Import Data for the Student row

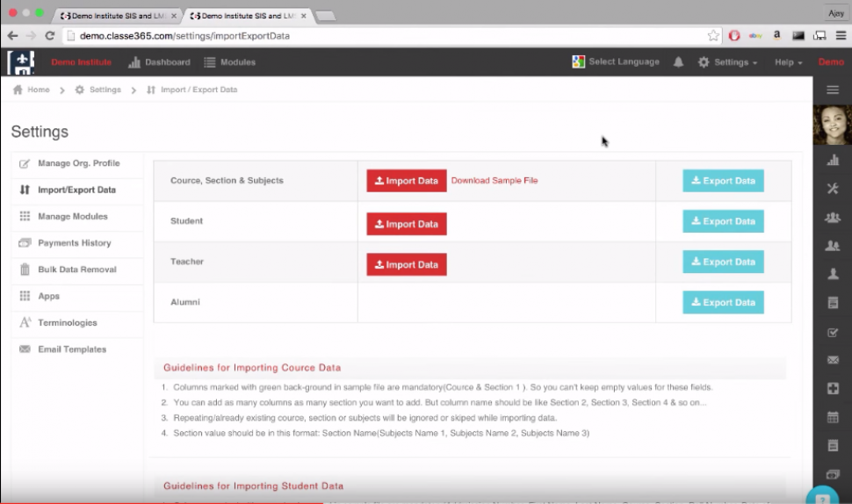click(x=407, y=224)
